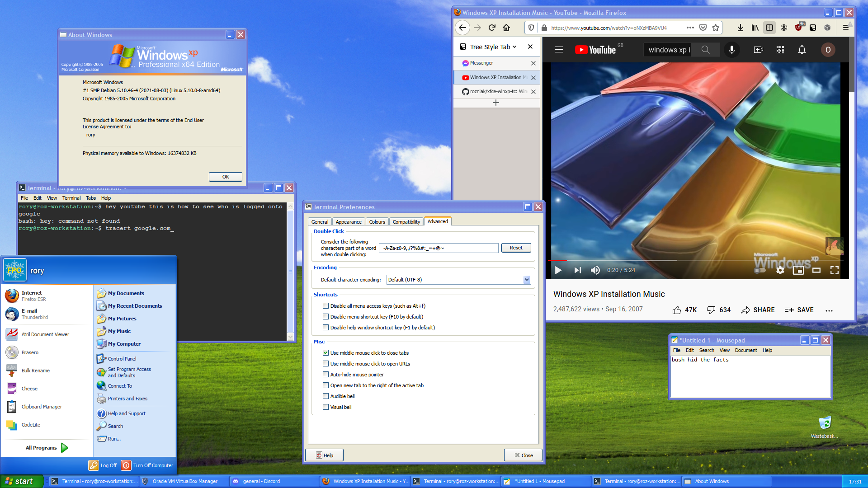Viewport: 868px width, 488px height.
Task: Enable Open new tab to the right of active tab
Action: 326,385
